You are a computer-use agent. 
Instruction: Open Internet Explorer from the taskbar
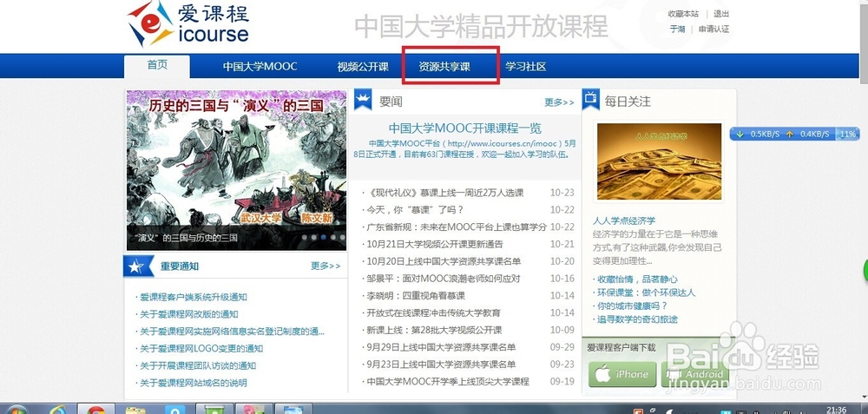click(x=59, y=411)
